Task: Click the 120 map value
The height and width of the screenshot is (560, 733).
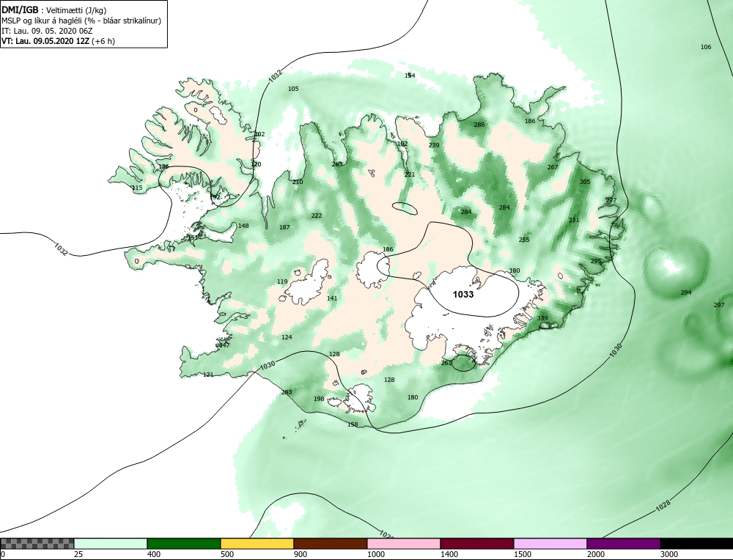Action: point(256,164)
